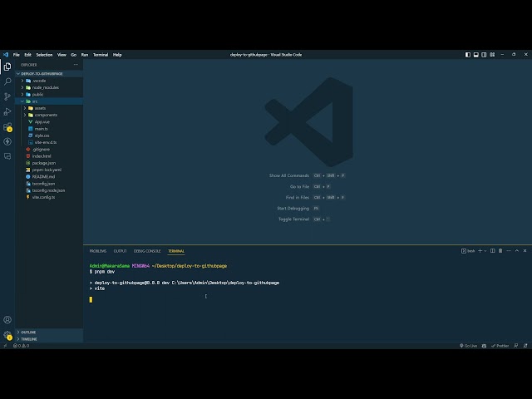The image size is (532, 399).
Task: Click the bash terminal profile icon
Action: click(464, 251)
